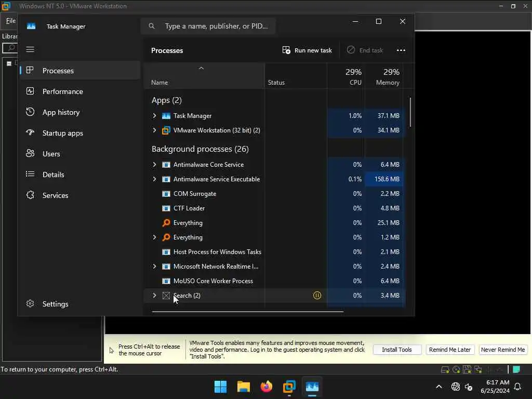Switch to VMware Workstation taskbar icon
The image size is (532, 399).
coord(289,387)
